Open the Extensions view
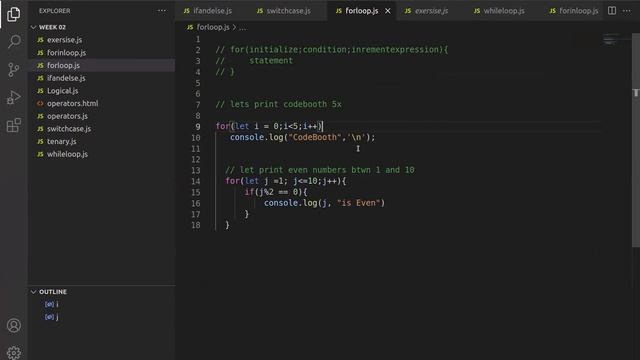 13,125
